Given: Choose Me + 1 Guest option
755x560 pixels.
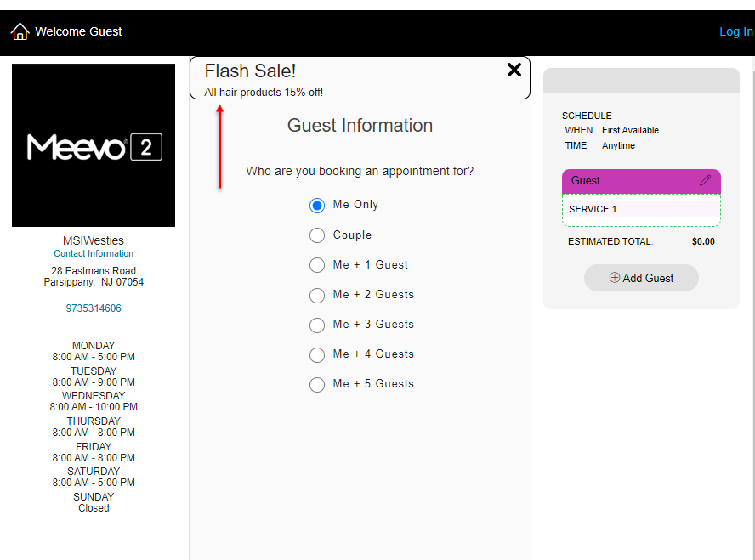Looking at the screenshot, I should [317, 265].
